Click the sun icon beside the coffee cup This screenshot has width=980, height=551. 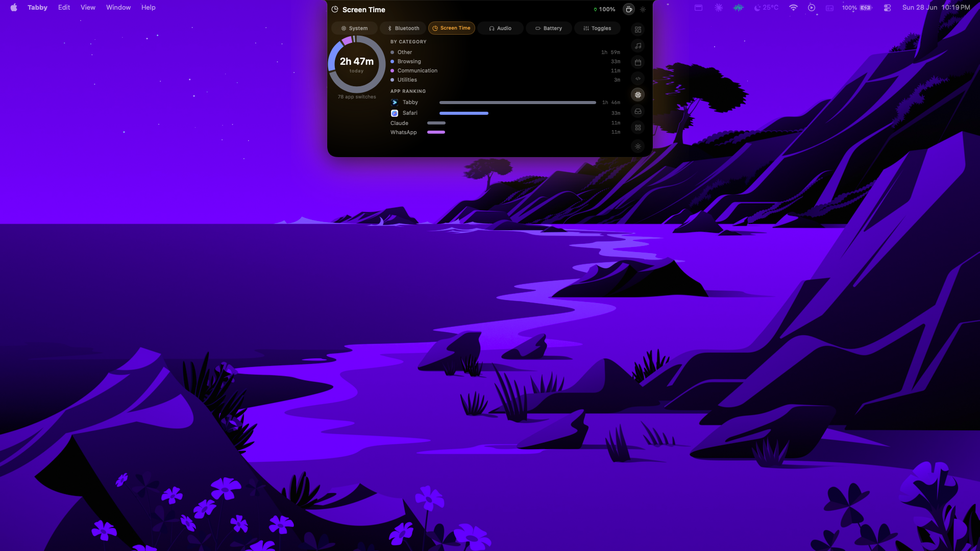643,10
